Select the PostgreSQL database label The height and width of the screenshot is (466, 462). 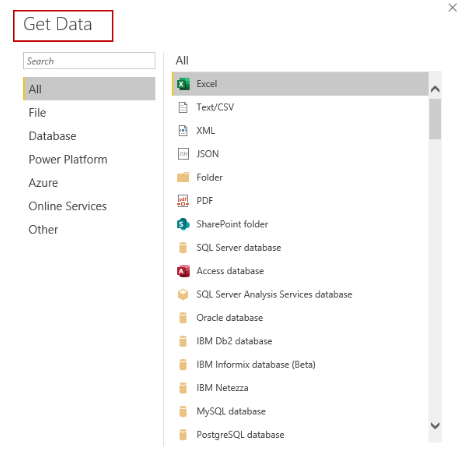(240, 435)
